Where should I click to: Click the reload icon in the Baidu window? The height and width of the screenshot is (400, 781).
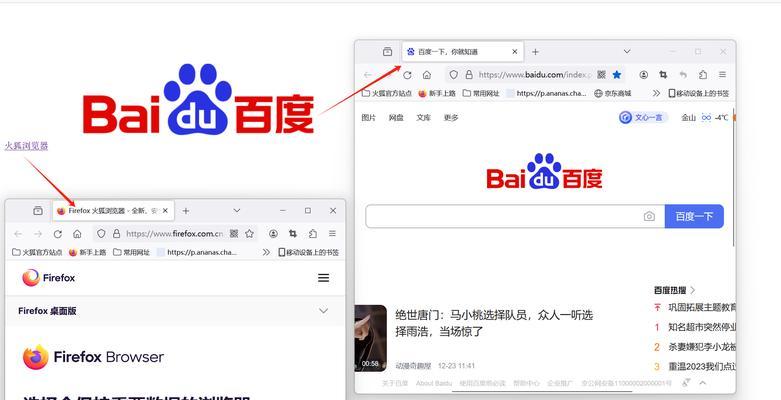[407, 75]
